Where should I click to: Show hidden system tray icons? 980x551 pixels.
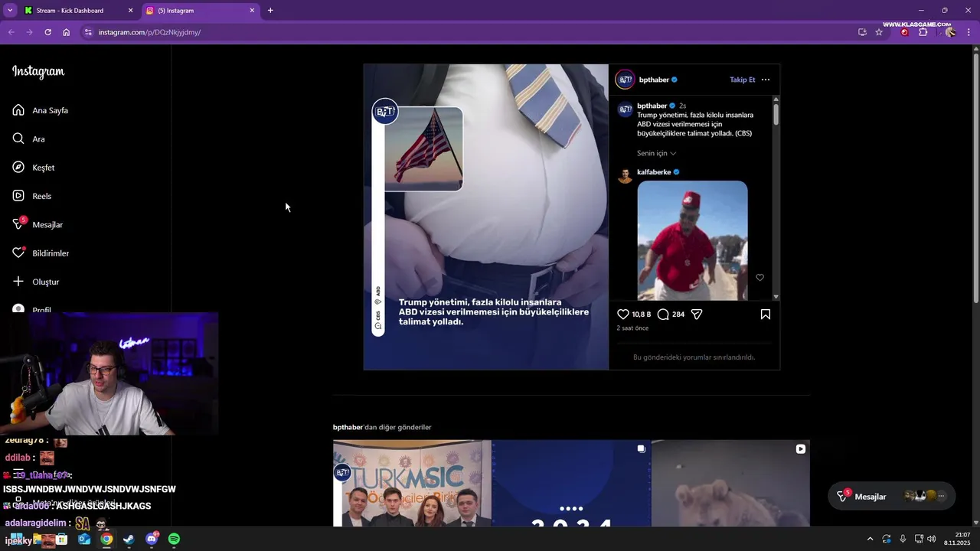click(870, 539)
